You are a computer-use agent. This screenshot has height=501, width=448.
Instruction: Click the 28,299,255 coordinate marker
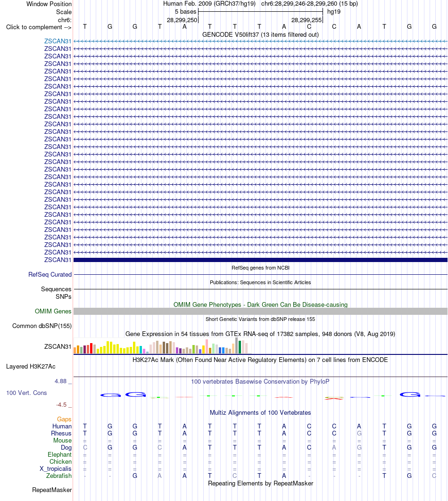point(307,20)
